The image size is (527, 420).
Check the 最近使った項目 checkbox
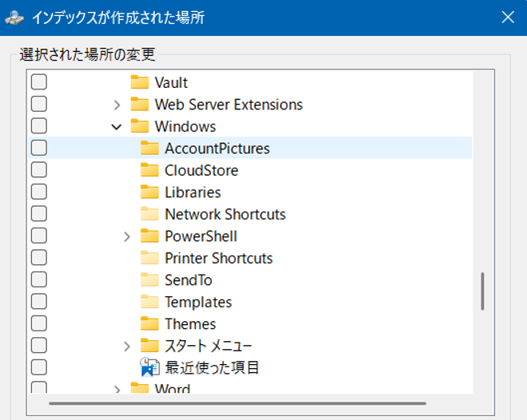point(39,367)
